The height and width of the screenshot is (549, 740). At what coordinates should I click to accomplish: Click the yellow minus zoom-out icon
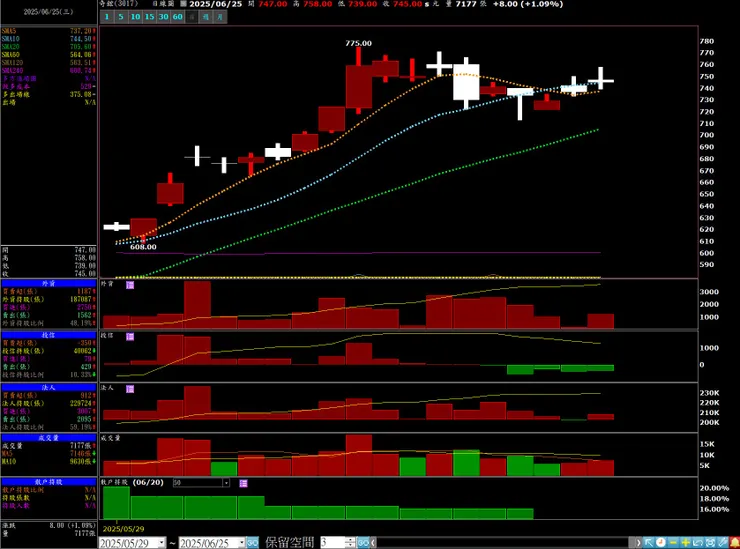pyautogui.click(x=673, y=542)
